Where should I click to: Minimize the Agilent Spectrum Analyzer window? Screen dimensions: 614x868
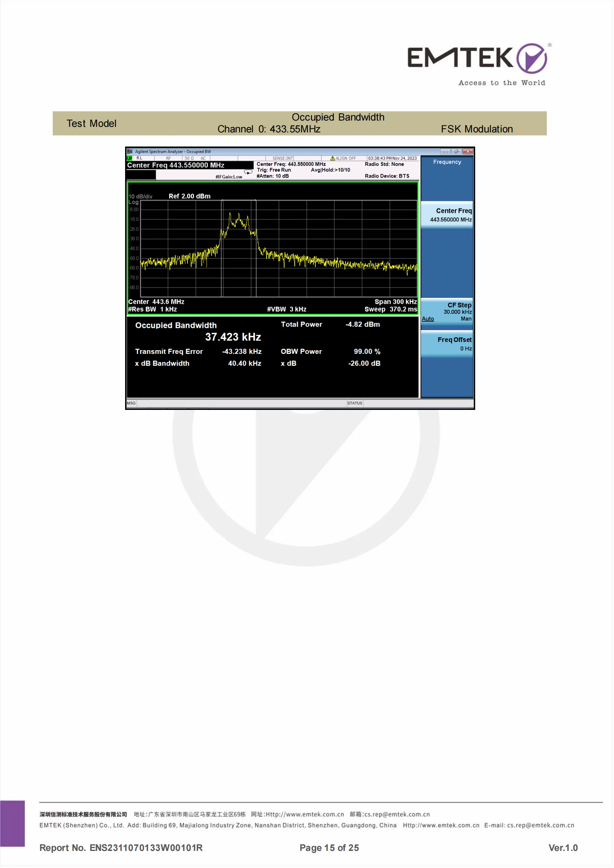(445, 152)
